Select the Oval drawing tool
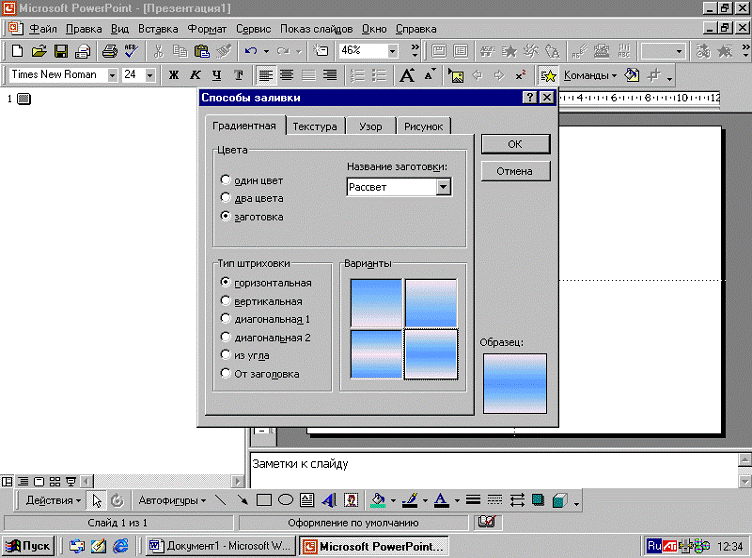Image resolution: width=752 pixels, height=558 pixels. [285, 500]
